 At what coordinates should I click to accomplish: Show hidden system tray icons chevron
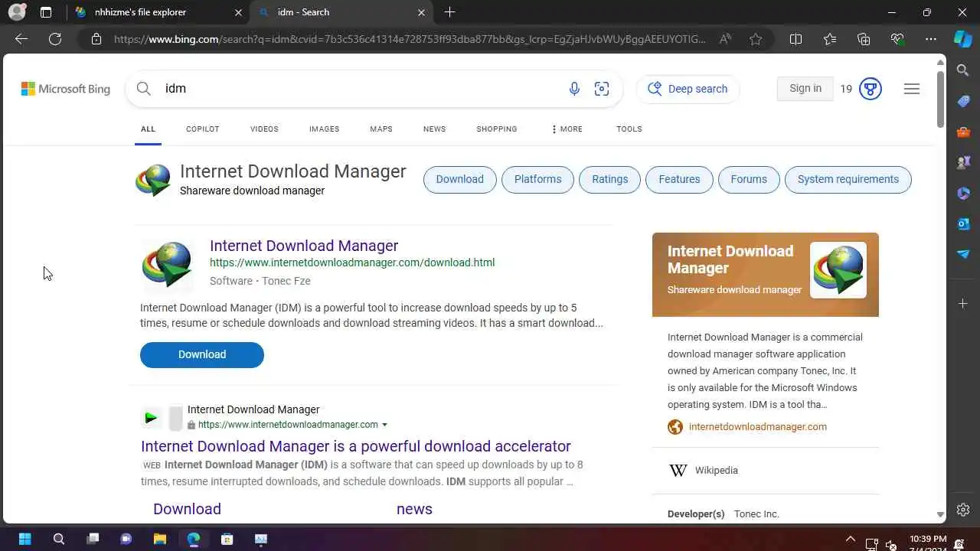click(850, 539)
